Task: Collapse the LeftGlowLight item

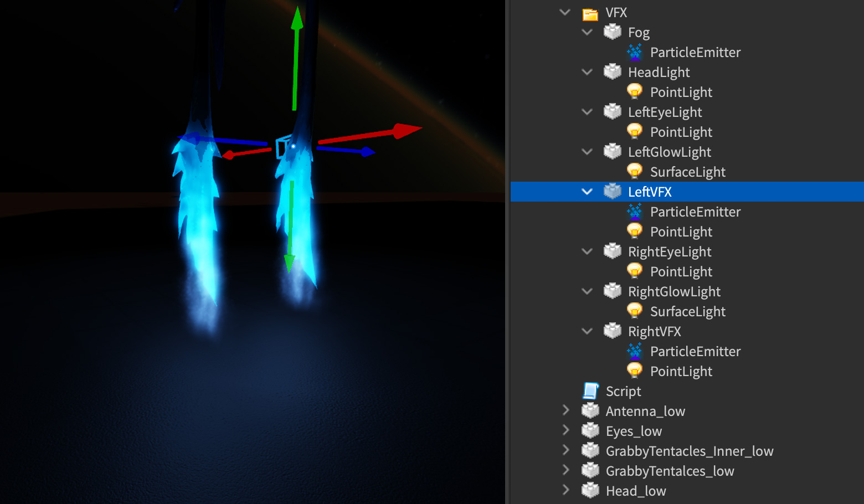Action: point(587,152)
